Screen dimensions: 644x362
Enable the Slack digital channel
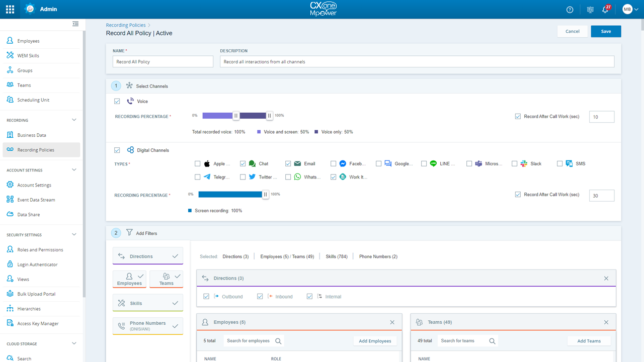click(x=514, y=163)
